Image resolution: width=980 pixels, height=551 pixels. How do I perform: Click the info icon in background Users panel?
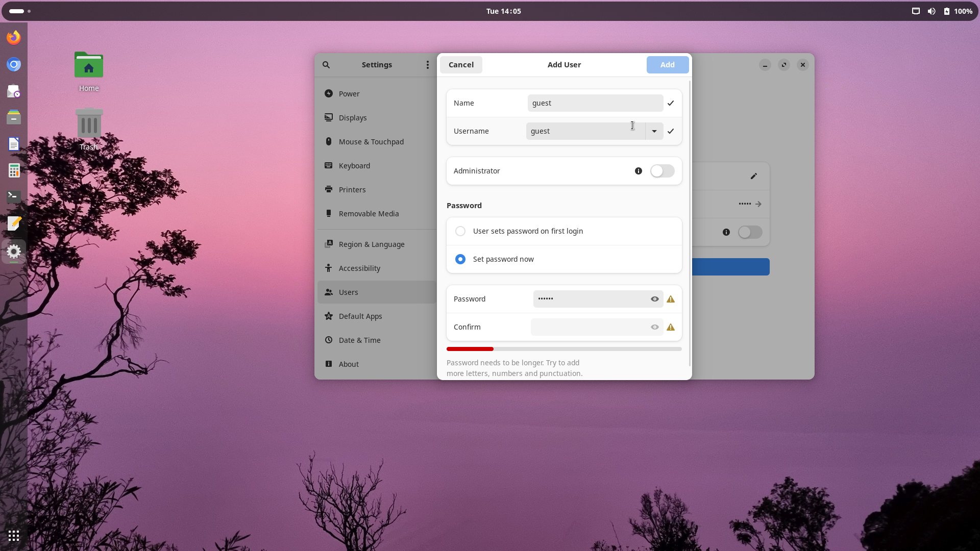726,232
